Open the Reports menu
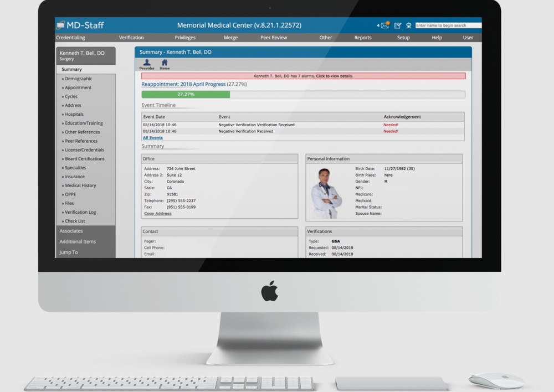This screenshot has width=554, height=392. click(x=362, y=38)
